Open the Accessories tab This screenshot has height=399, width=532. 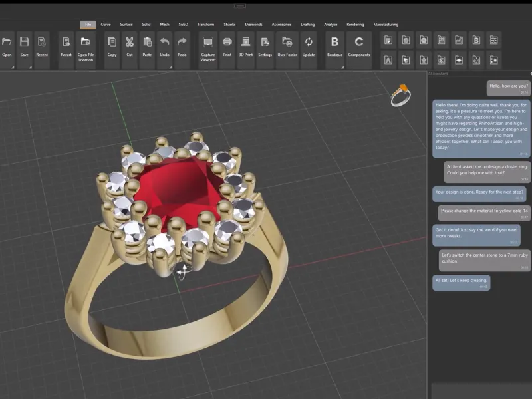pos(281,25)
